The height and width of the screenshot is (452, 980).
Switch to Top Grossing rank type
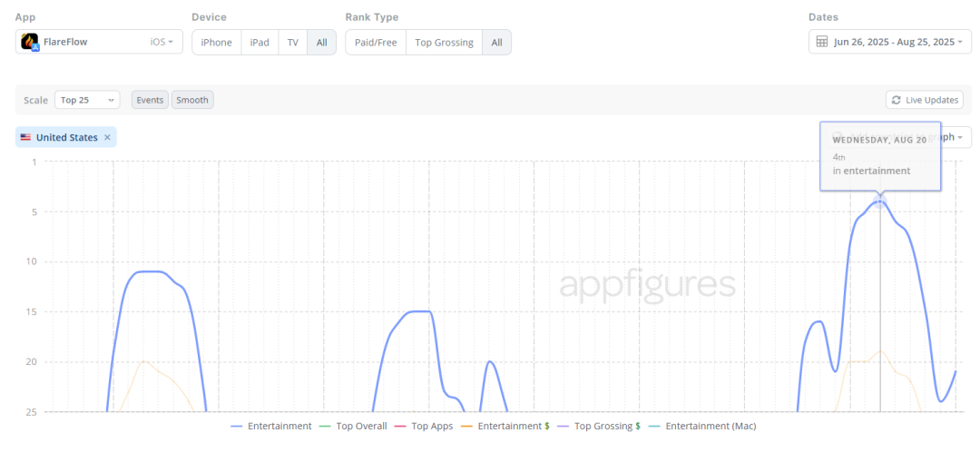[x=444, y=43]
